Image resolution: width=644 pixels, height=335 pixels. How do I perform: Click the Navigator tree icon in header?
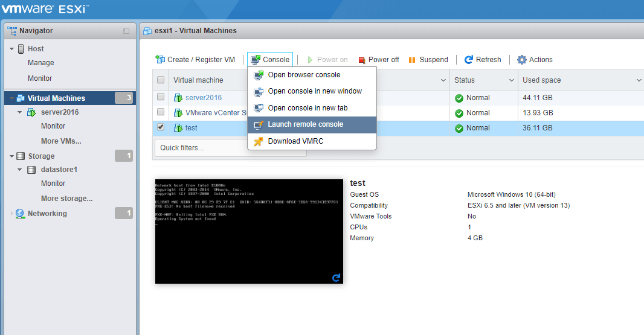coord(12,31)
